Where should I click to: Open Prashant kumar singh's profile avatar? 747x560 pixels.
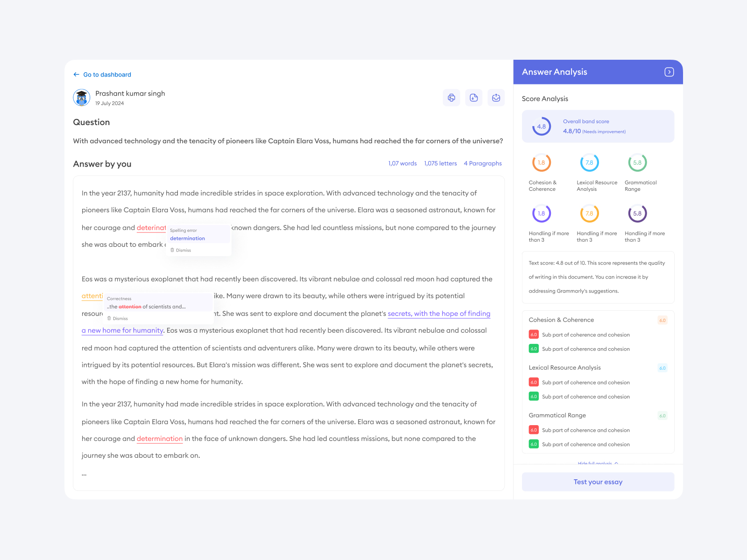pyautogui.click(x=82, y=98)
